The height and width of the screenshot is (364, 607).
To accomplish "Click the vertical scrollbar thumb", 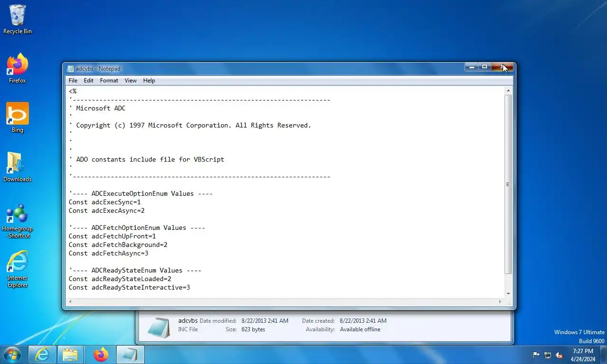I will [508, 184].
